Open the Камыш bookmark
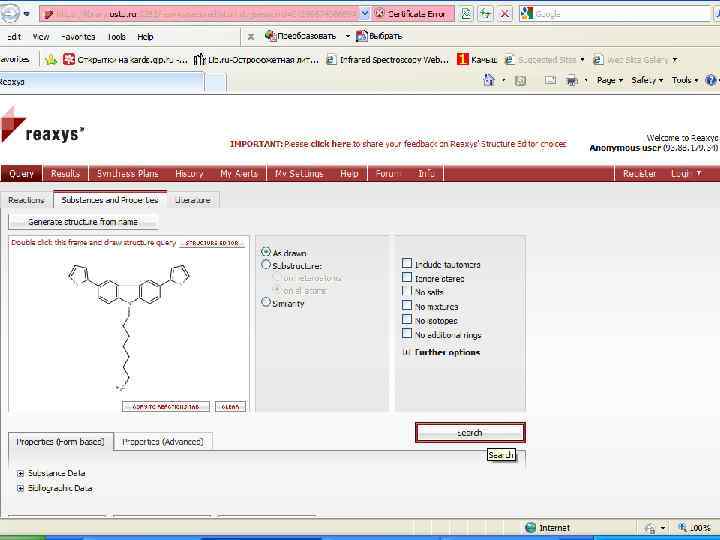Image resolution: width=720 pixels, height=540 pixels. [477, 60]
